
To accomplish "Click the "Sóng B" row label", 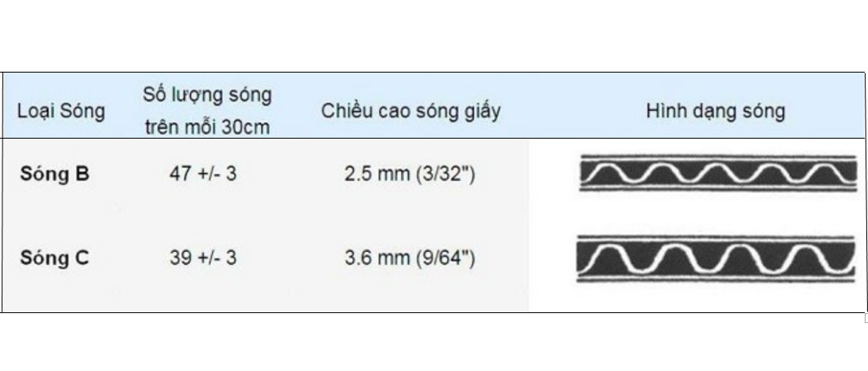I will (54, 174).
